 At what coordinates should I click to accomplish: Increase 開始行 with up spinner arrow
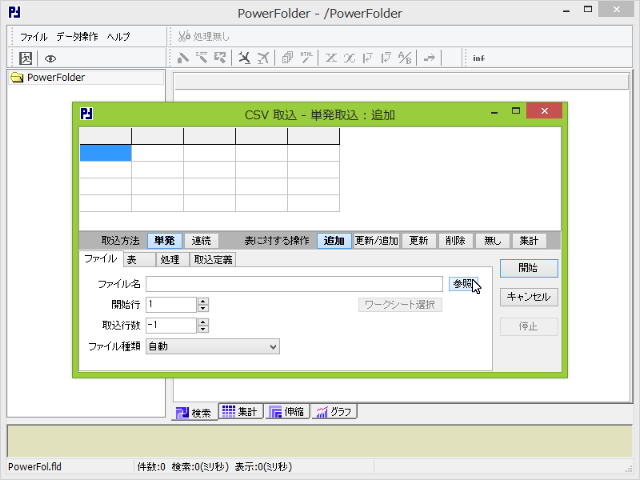click(203, 301)
